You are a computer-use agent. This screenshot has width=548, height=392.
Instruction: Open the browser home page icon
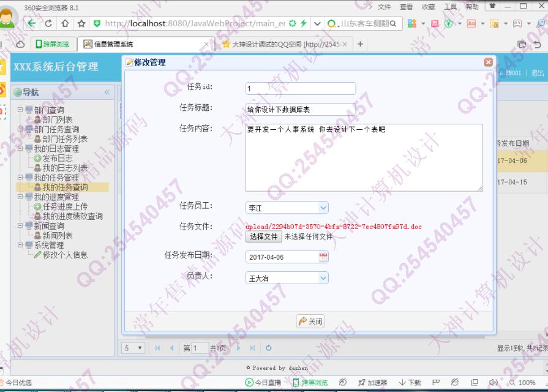point(65,23)
